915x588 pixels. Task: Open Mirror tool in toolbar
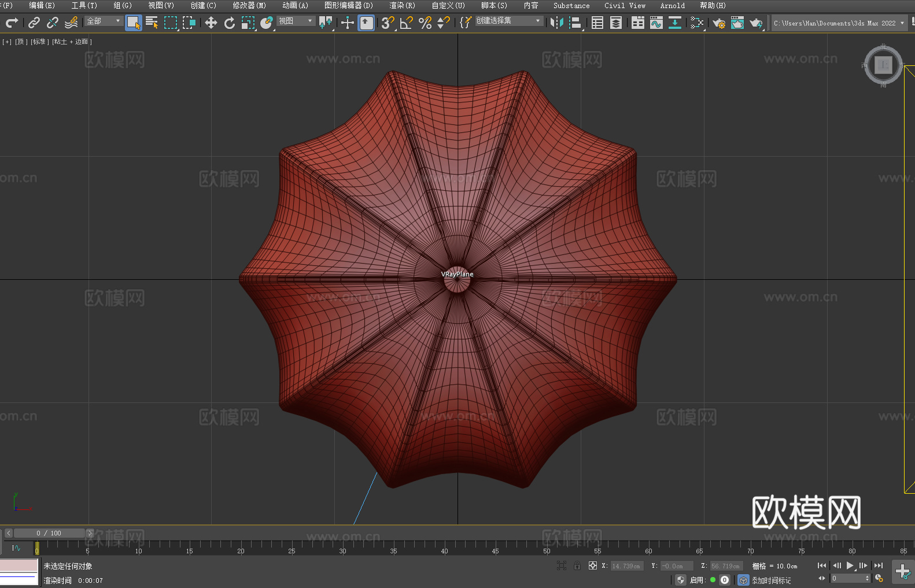click(556, 23)
